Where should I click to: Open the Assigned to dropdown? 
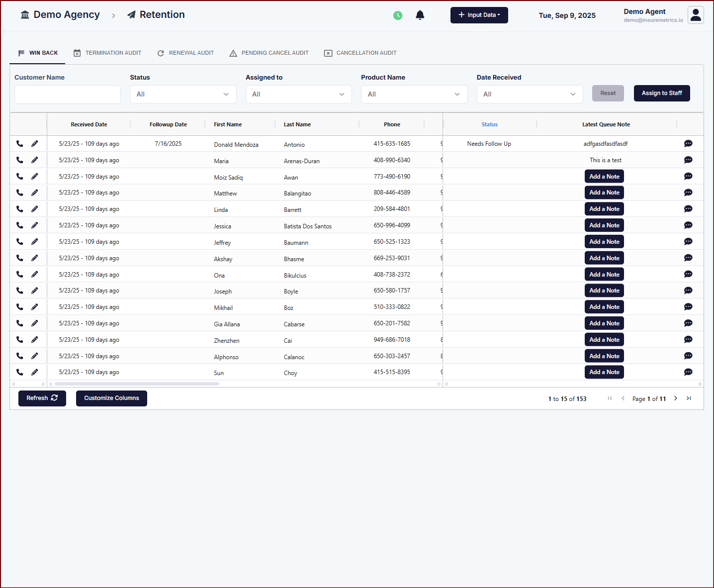[298, 95]
